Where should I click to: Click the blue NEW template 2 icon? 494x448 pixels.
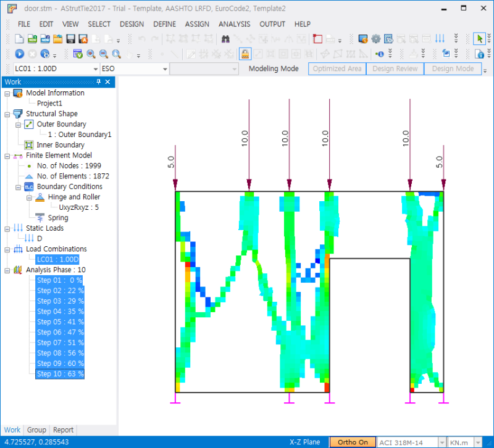[45, 39]
